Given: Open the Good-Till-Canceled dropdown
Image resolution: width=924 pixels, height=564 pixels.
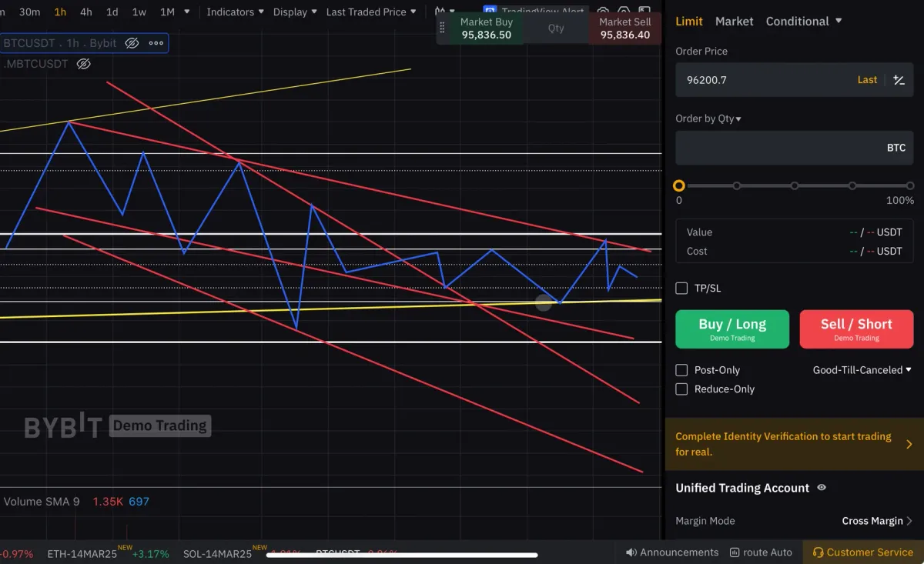Looking at the screenshot, I should point(862,370).
